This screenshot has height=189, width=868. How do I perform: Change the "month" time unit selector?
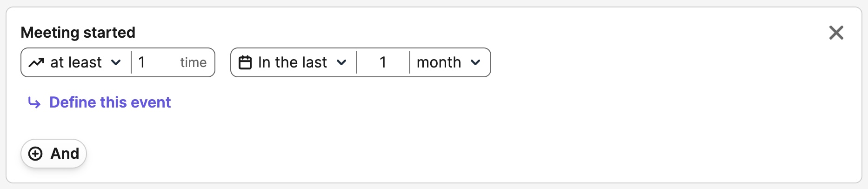pos(439,62)
